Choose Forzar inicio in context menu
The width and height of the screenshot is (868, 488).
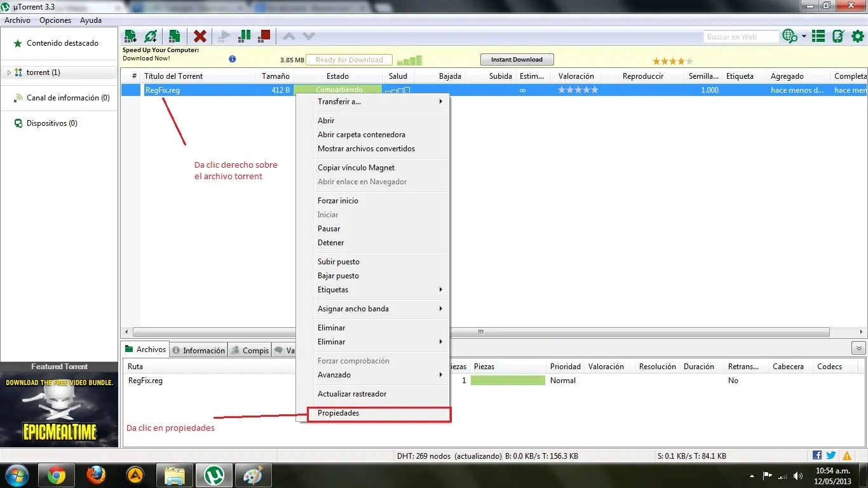tap(338, 201)
